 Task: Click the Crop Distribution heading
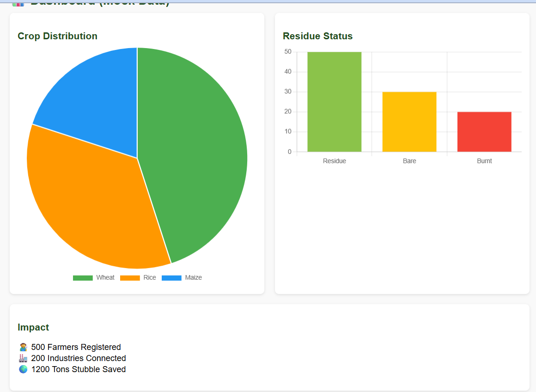click(57, 36)
